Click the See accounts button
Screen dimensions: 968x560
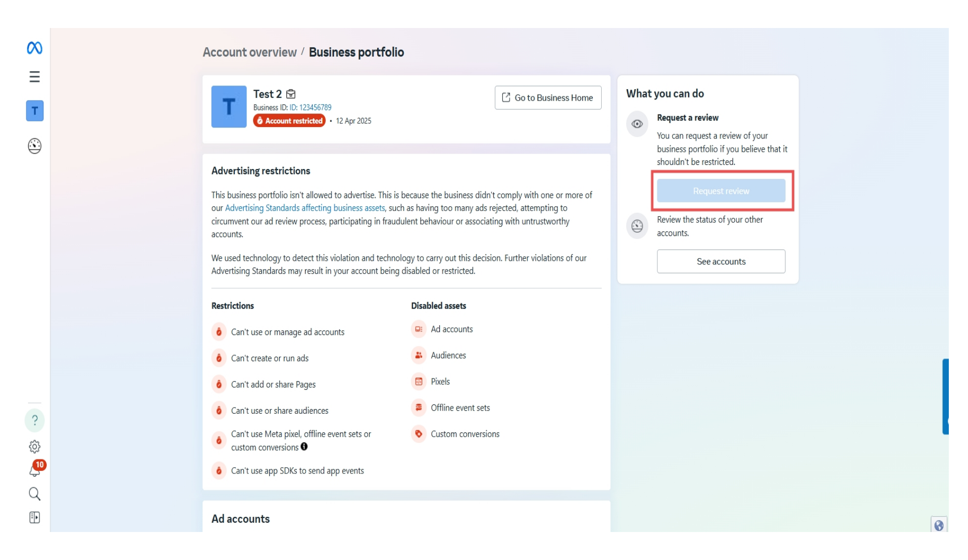[721, 261]
